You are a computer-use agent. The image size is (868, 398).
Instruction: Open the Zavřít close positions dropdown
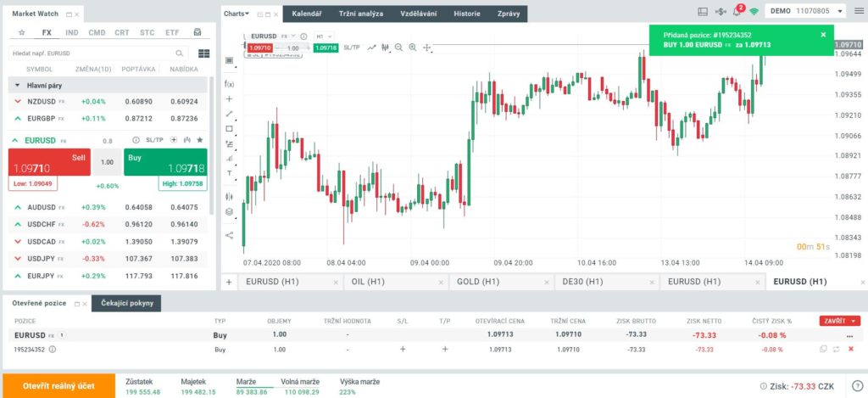point(840,321)
